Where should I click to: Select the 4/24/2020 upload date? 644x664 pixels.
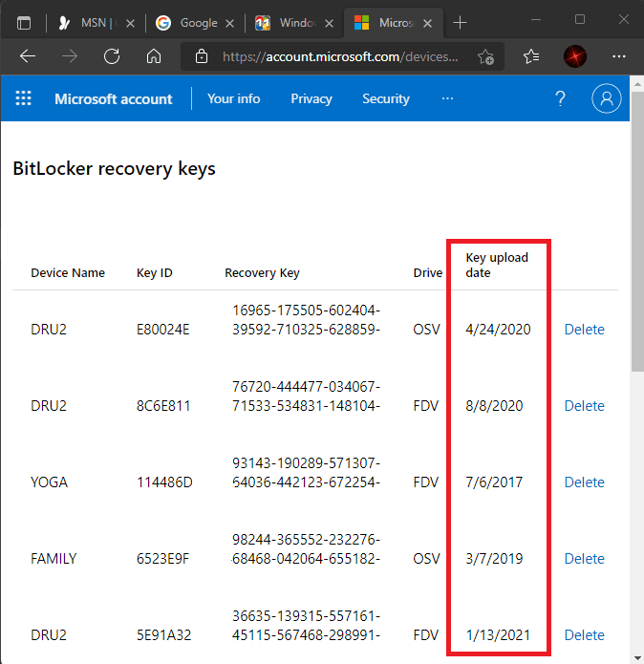tap(498, 330)
